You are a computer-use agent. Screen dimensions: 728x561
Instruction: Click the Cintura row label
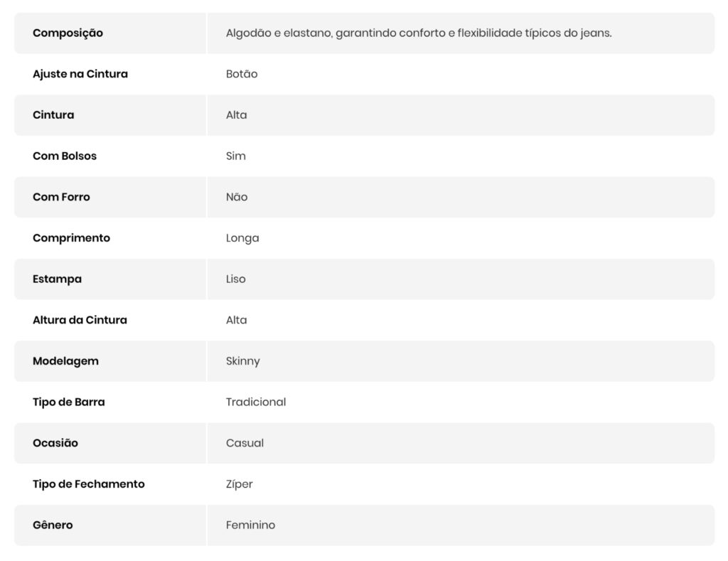53,115
